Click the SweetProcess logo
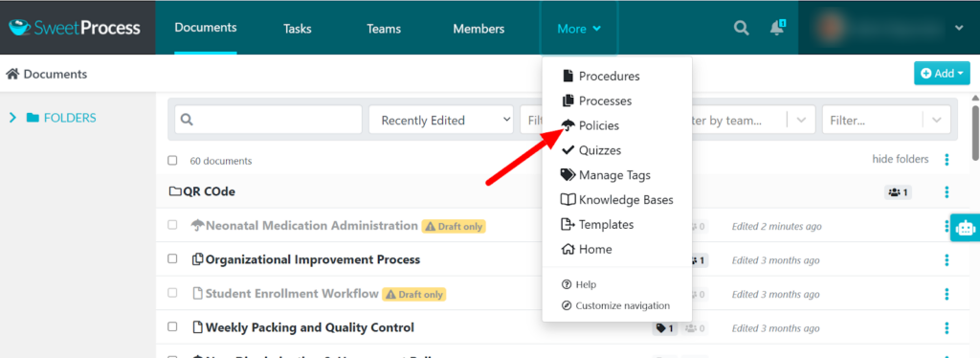The width and height of the screenshot is (980, 358). pyautogui.click(x=75, y=28)
